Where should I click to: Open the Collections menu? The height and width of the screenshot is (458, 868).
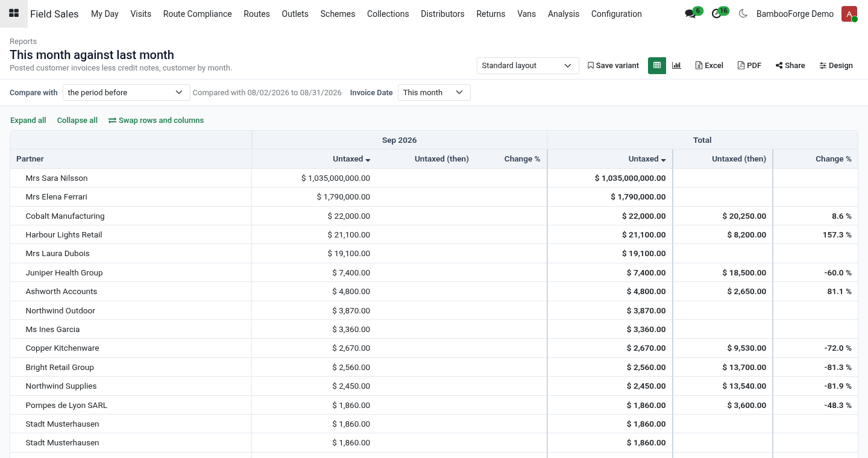click(x=388, y=14)
